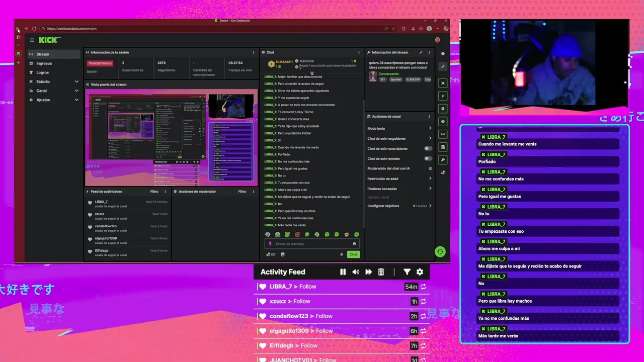Add a new tab in browser sidebar

coord(19,63)
